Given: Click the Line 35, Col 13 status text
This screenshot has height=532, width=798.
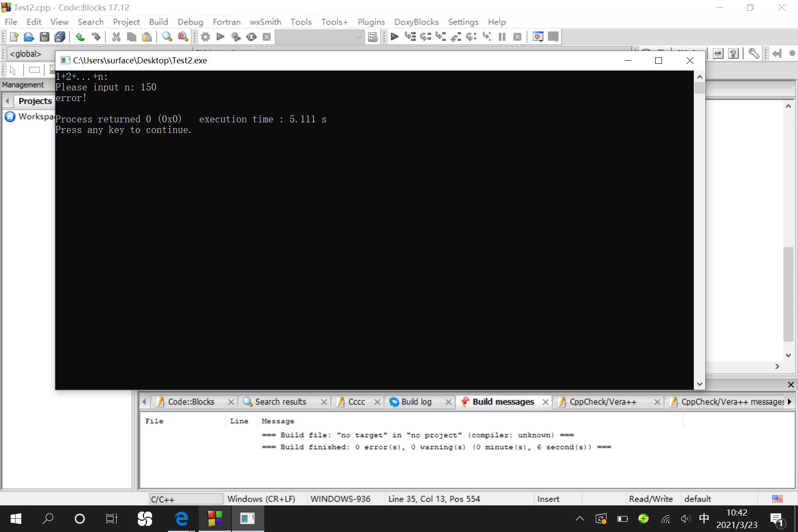Looking at the screenshot, I should coord(434,499).
